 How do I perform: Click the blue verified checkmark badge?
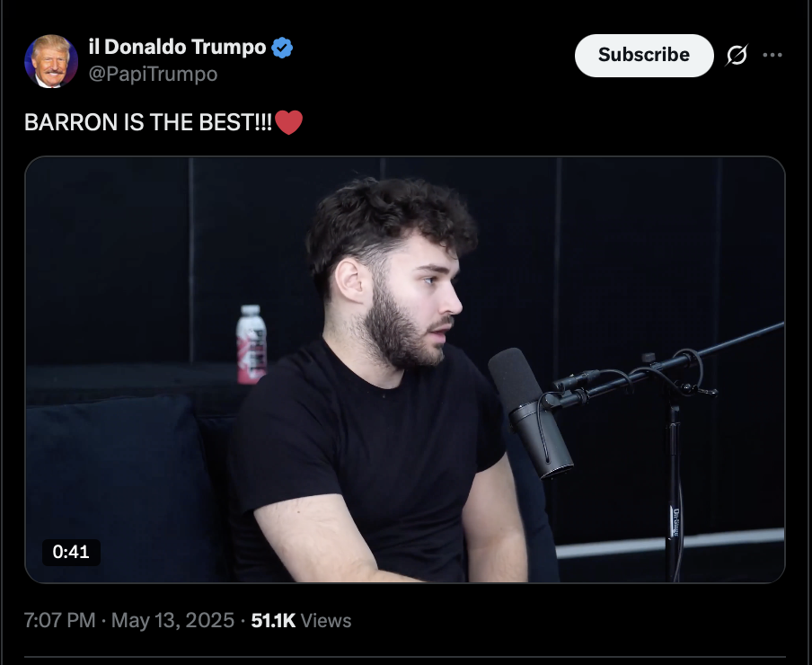point(282,48)
